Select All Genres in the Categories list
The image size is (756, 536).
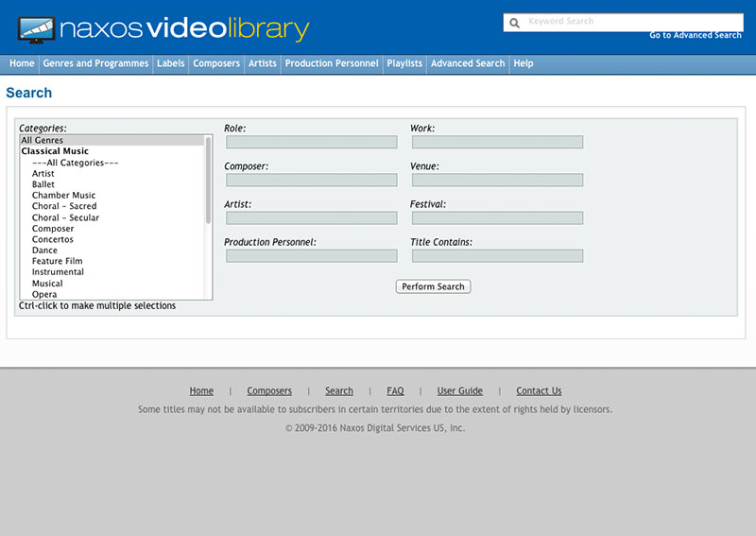pyautogui.click(x=43, y=141)
